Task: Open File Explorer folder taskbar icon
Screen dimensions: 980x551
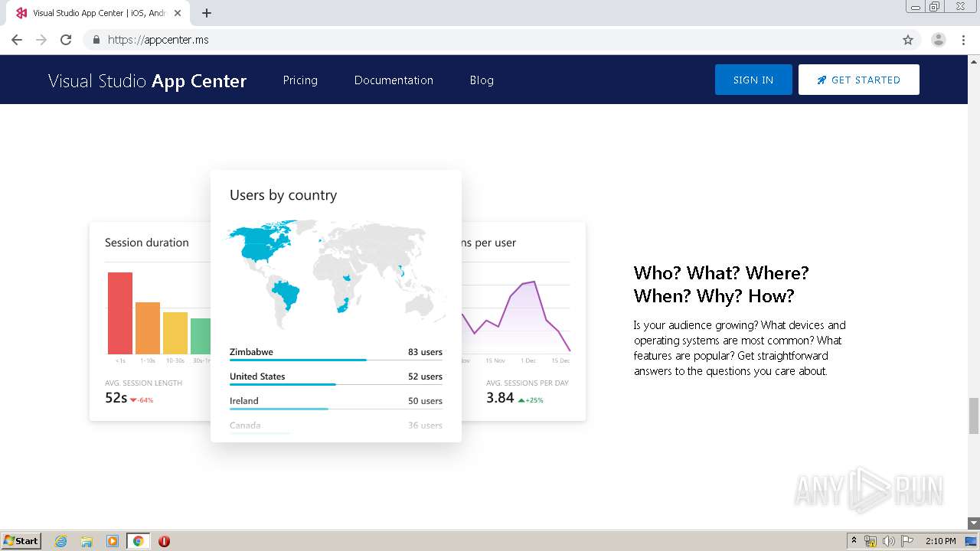Action: [x=87, y=541]
